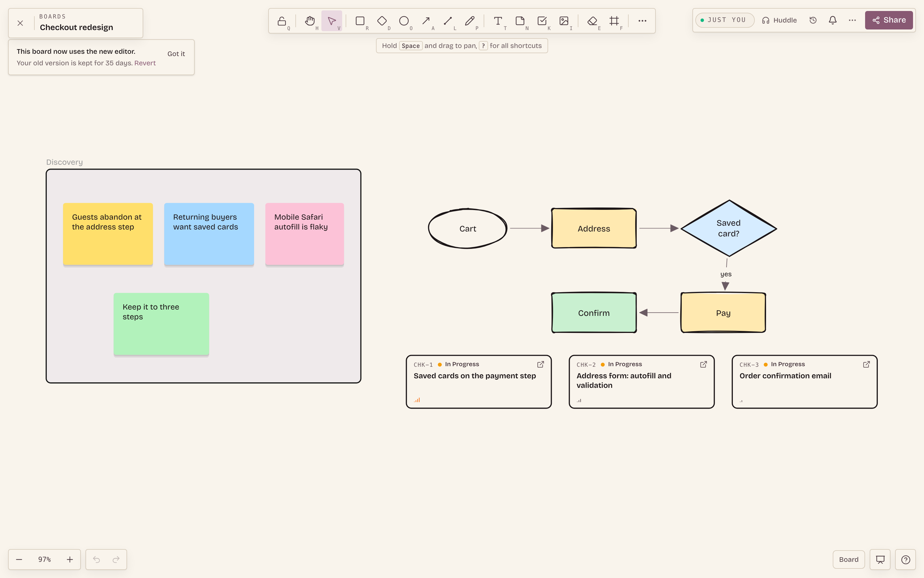Screen dimensions: 924x578
Task: Select the pointer Select tool
Action: pyautogui.click(x=332, y=21)
